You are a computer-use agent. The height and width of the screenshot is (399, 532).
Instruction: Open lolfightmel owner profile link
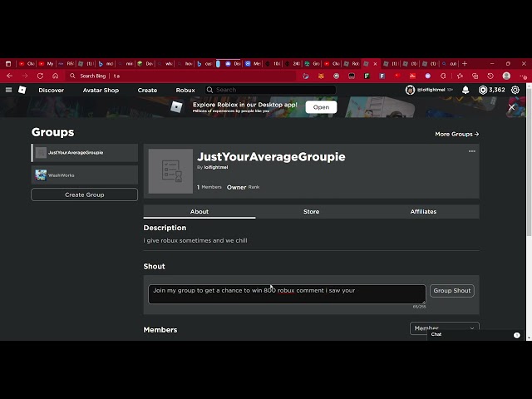(216, 167)
